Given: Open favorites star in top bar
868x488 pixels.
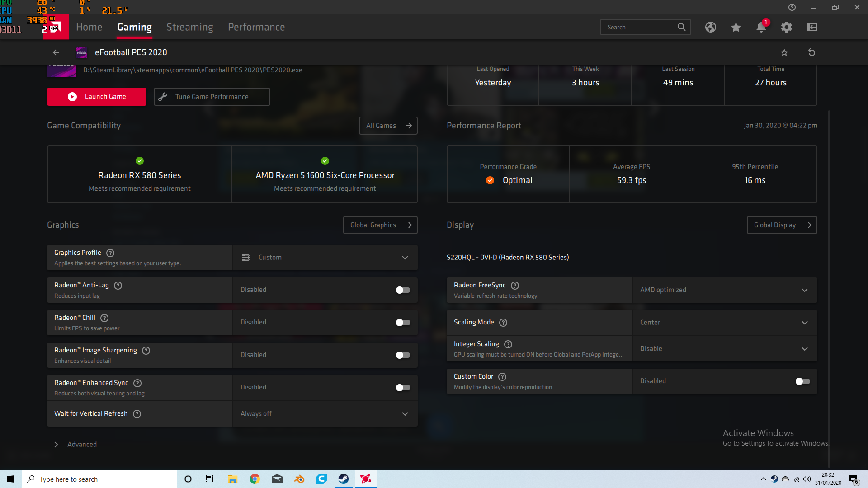Looking at the screenshot, I should [x=736, y=27].
